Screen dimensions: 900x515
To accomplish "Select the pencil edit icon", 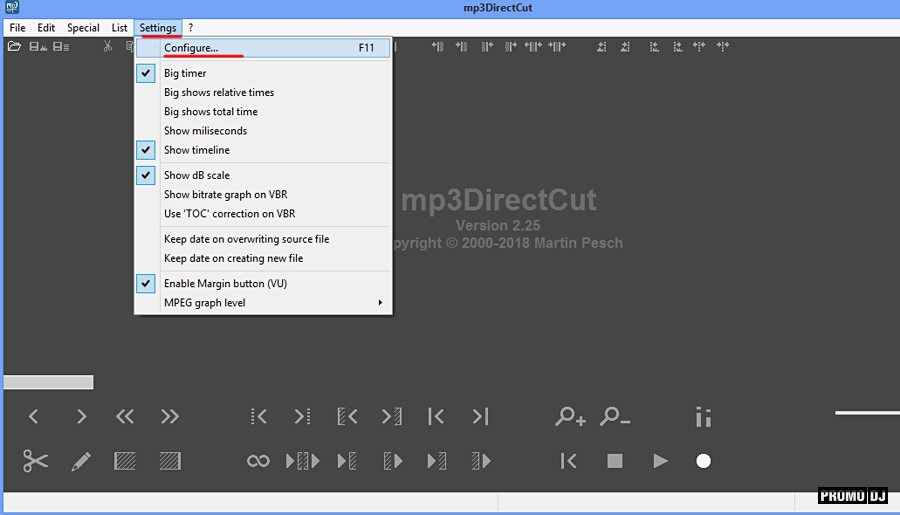I will pos(81,461).
